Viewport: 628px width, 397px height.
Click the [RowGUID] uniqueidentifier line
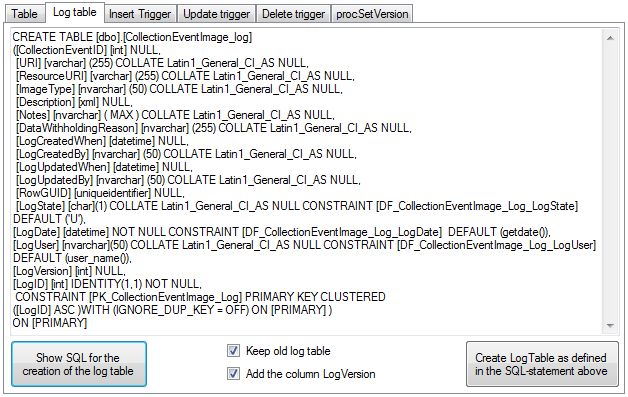[100, 193]
